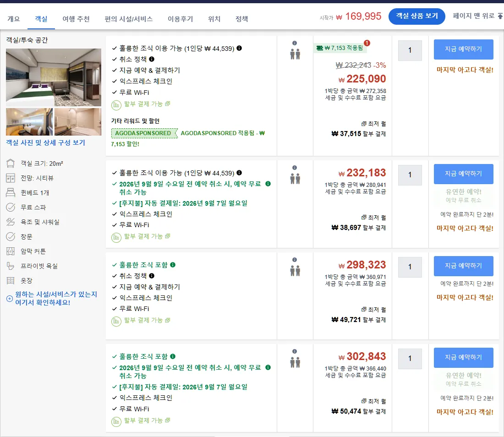
Task: Click the closet 옷장 icon
Action: click(x=11, y=280)
